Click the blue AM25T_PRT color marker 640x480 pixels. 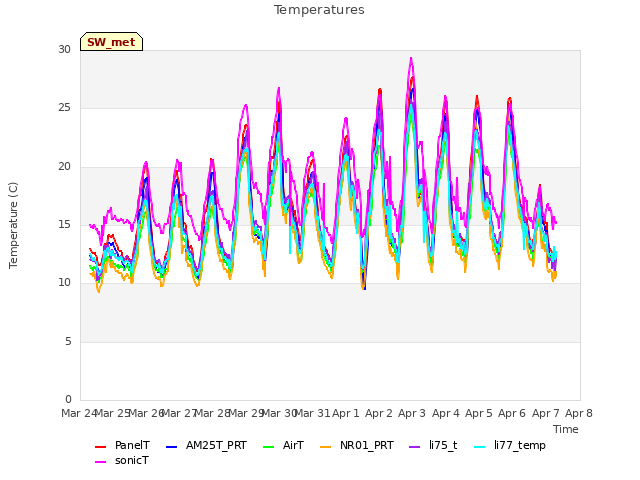(171, 447)
